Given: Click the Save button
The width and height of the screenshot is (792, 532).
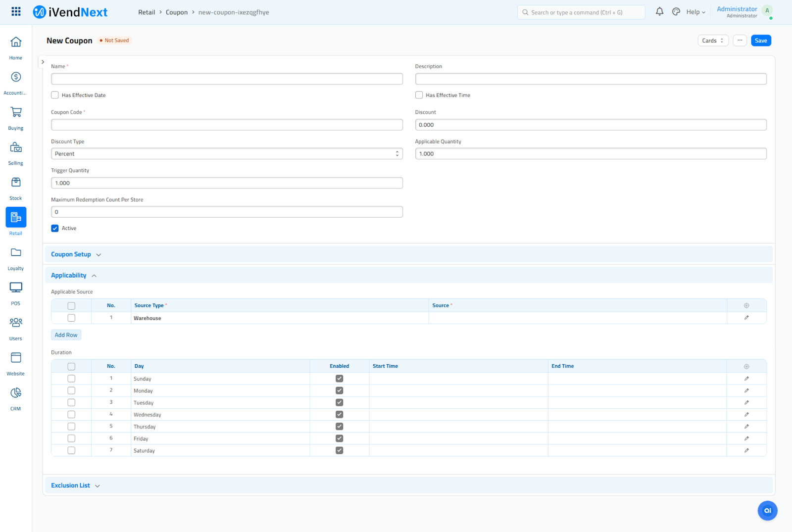Looking at the screenshot, I should click(761, 41).
